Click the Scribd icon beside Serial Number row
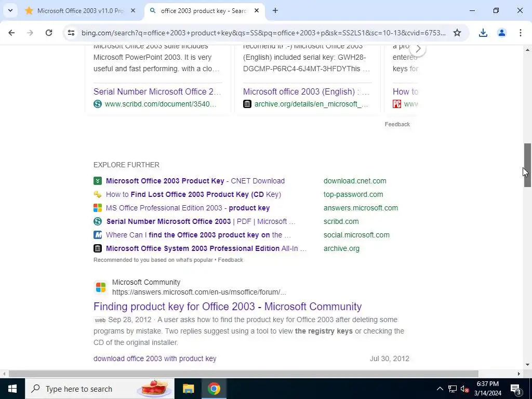532x399 pixels. [97, 221]
